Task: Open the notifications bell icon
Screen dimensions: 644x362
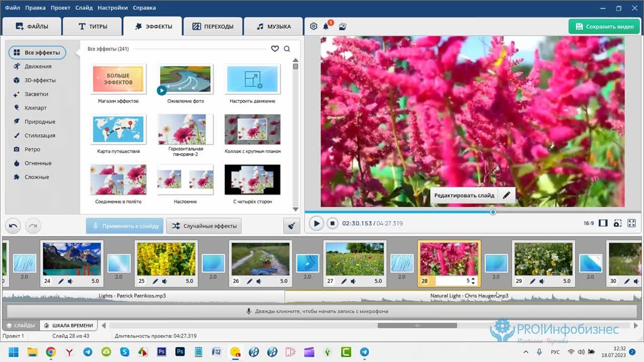Action: pos(326,26)
